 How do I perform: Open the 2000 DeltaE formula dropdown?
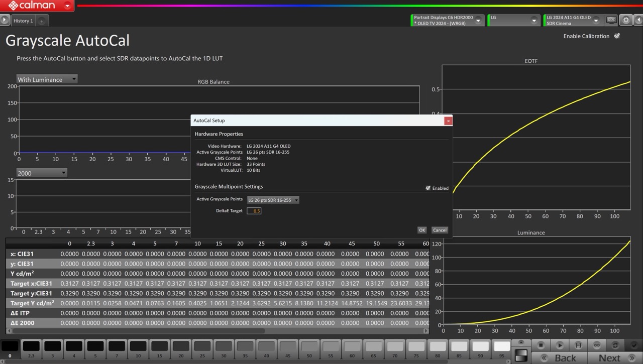click(x=42, y=173)
